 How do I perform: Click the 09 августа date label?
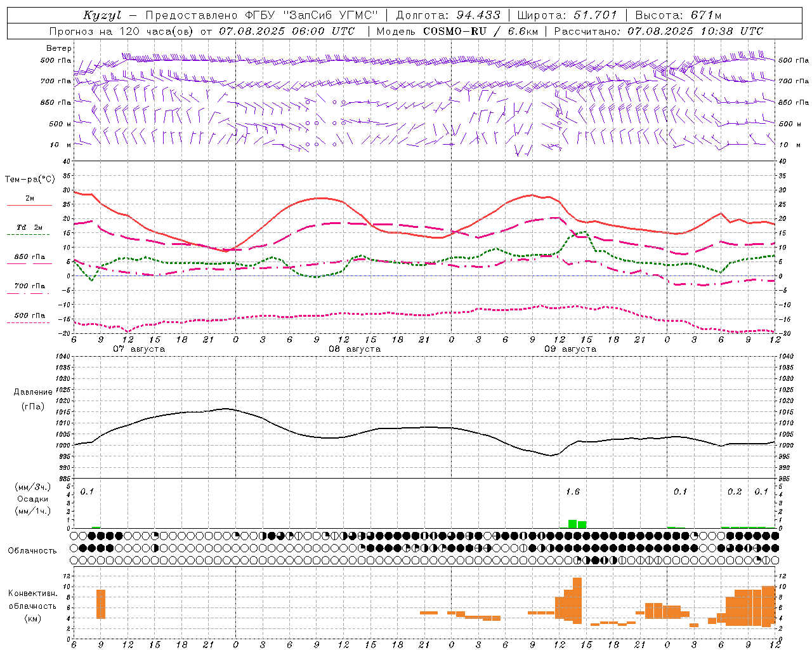(x=570, y=349)
